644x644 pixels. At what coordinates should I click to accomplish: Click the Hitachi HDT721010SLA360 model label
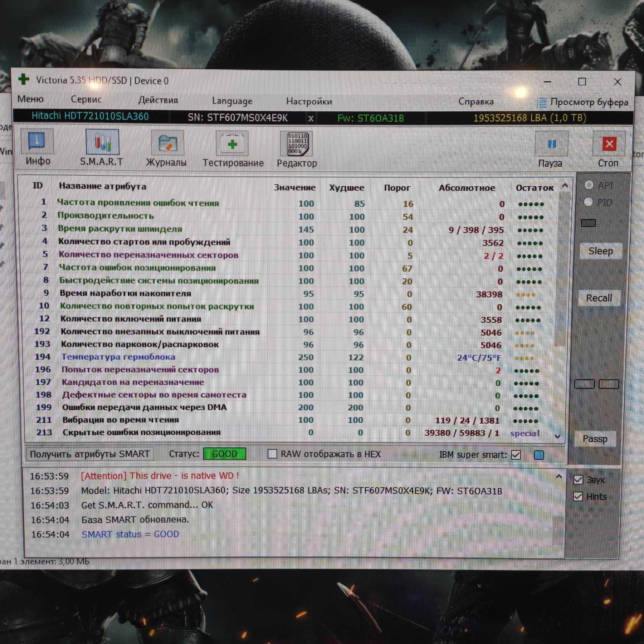90,116
